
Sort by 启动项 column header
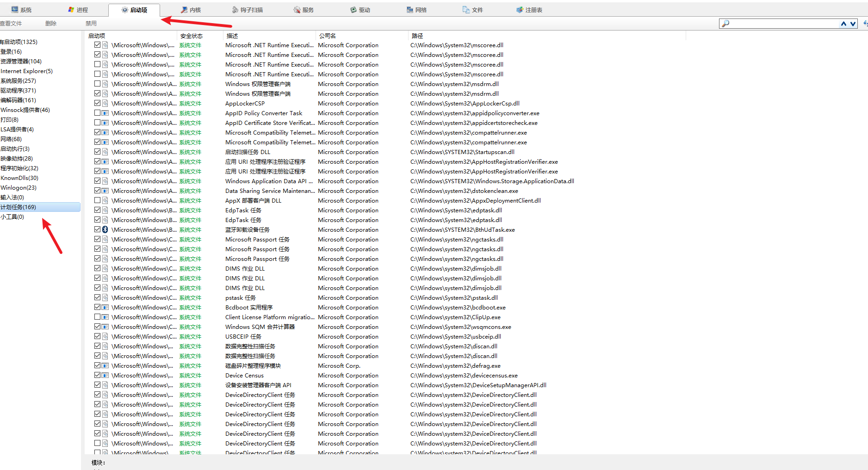(x=131, y=36)
